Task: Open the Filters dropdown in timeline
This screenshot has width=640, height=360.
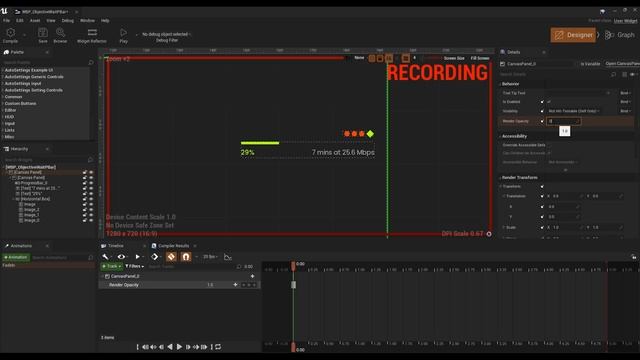Action: click(134, 266)
